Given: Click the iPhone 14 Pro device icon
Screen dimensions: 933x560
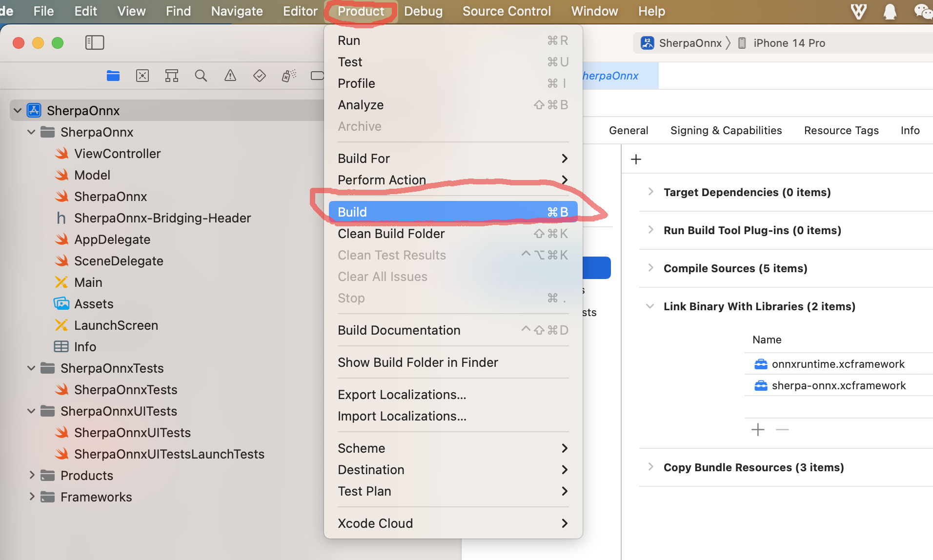Looking at the screenshot, I should point(742,43).
